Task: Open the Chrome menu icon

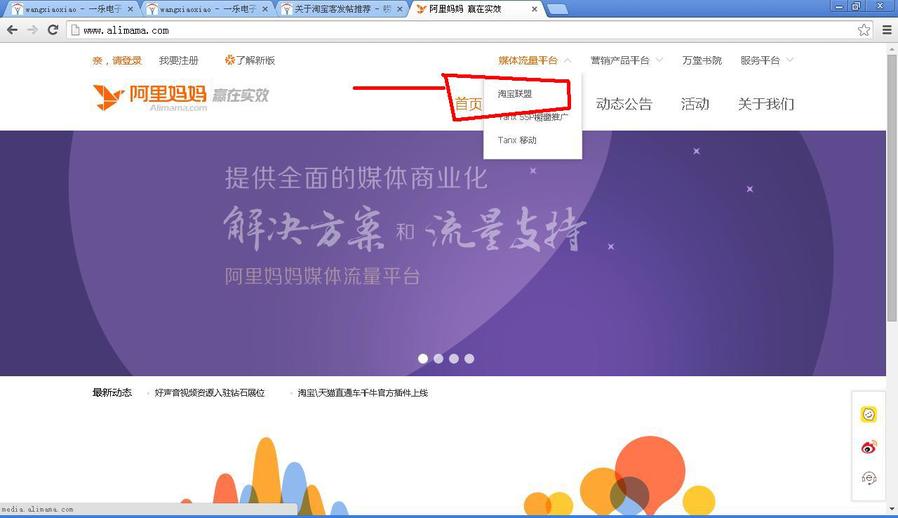Action: point(887,30)
